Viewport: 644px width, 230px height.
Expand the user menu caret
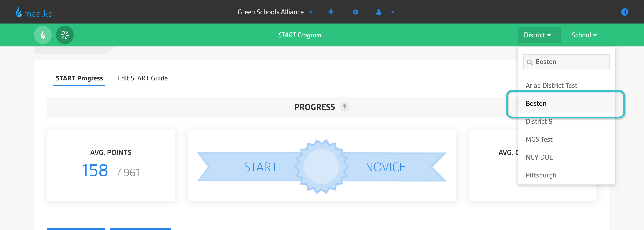392,12
